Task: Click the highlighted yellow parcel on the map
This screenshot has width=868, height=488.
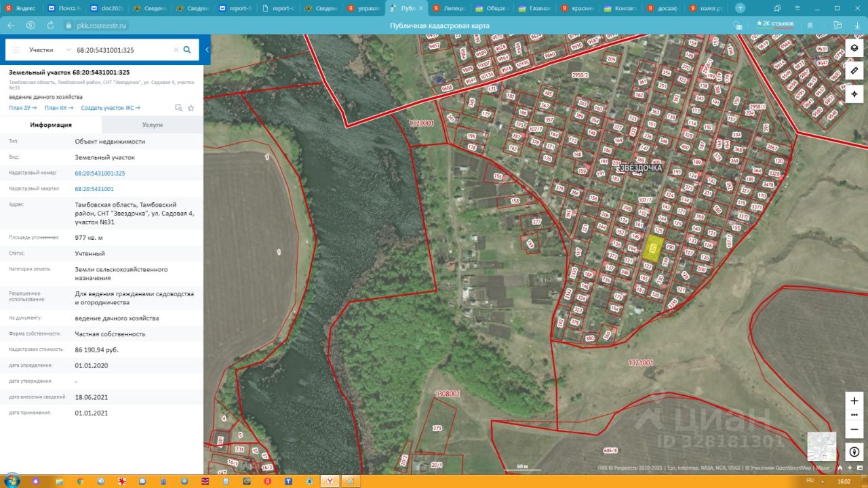Action: coord(653,249)
